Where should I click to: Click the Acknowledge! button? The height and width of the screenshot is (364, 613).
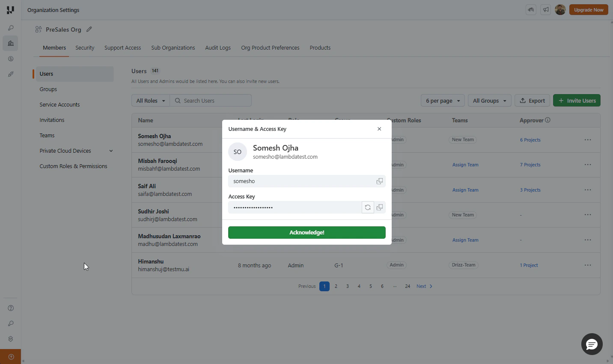click(x=307, y=233)
